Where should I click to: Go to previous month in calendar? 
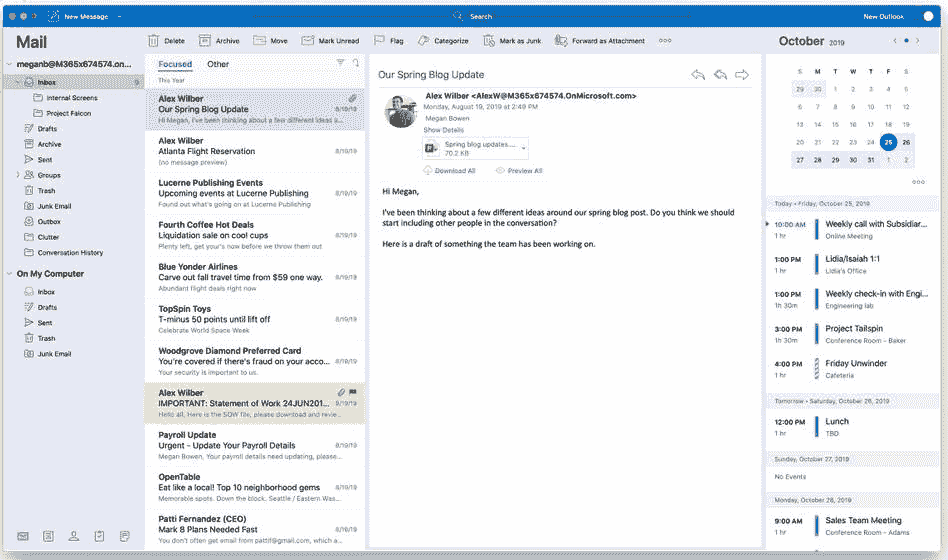(895, 41)
